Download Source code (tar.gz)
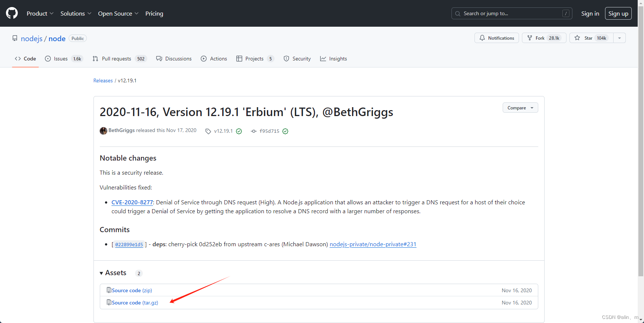 (135, 303)
